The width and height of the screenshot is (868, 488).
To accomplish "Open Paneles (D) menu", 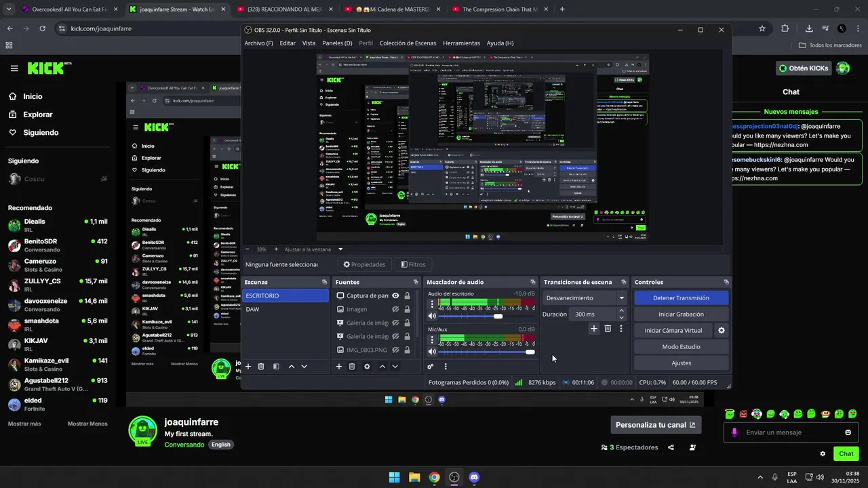I will (x=337, y=43).
